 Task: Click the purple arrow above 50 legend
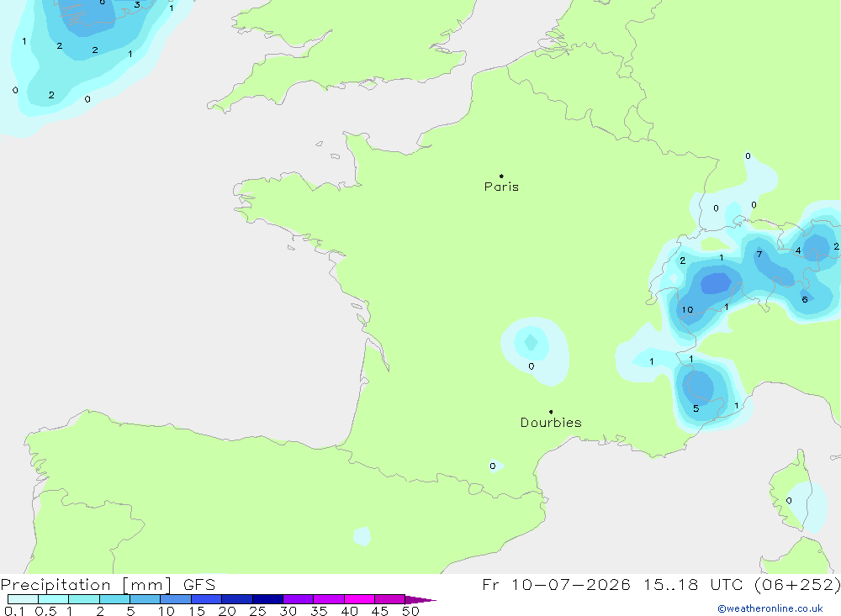(420, 600)
